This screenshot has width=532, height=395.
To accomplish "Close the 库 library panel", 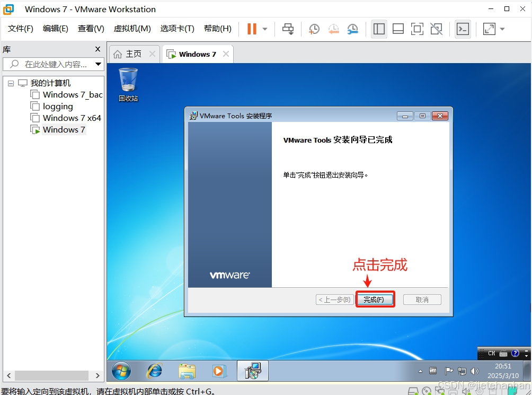I will click(97, 49).
